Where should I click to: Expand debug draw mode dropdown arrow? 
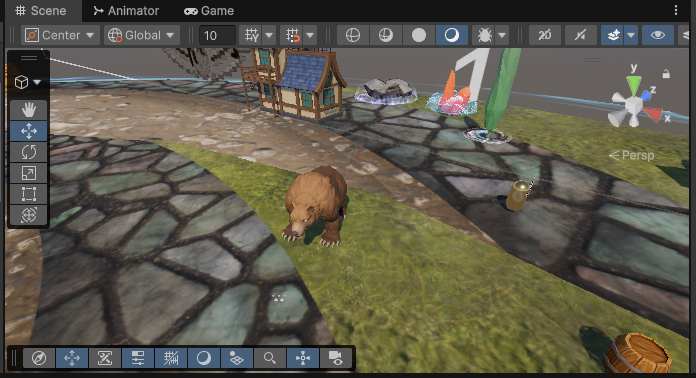(502, 35)
